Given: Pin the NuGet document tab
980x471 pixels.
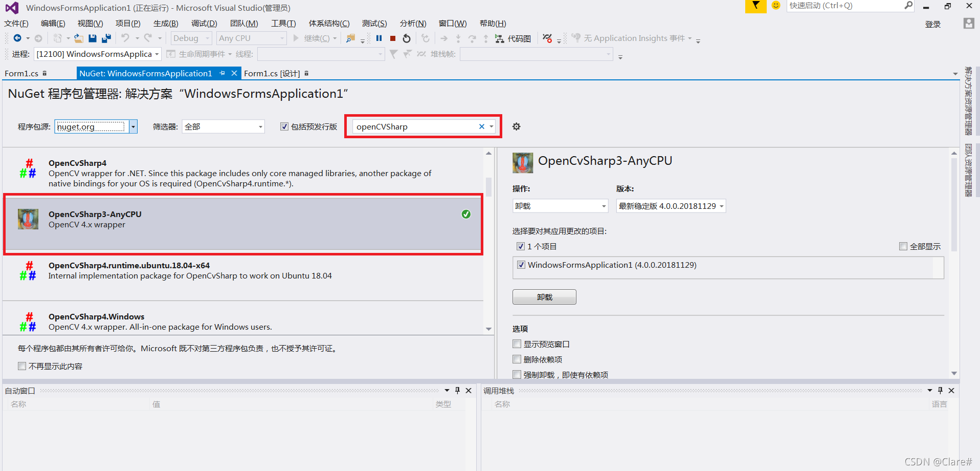Looking at the screenshot, I should click(x=222, y=73).
